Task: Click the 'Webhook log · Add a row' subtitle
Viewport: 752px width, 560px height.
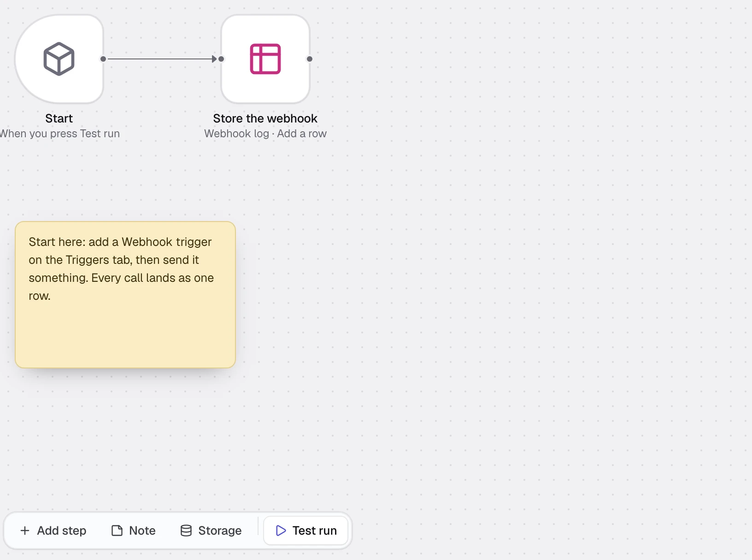Action: click(265, 134)
